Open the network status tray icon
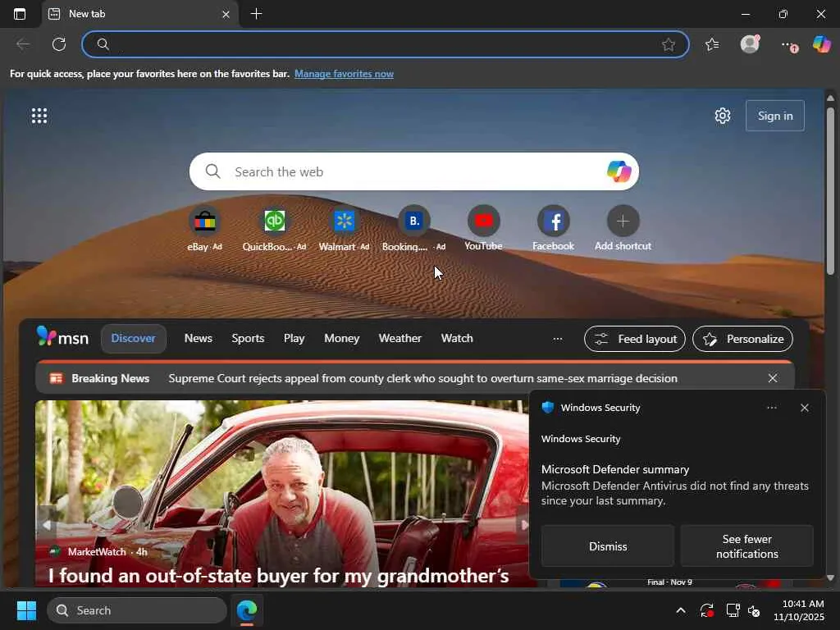The image size is (840, 630). coord(733,610)
